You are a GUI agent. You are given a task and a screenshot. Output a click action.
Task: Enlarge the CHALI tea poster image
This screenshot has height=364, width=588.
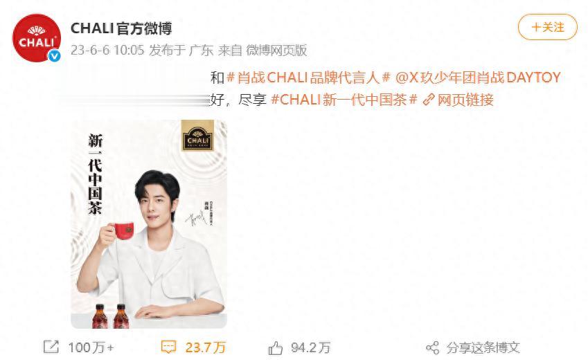tap(149, 224)
